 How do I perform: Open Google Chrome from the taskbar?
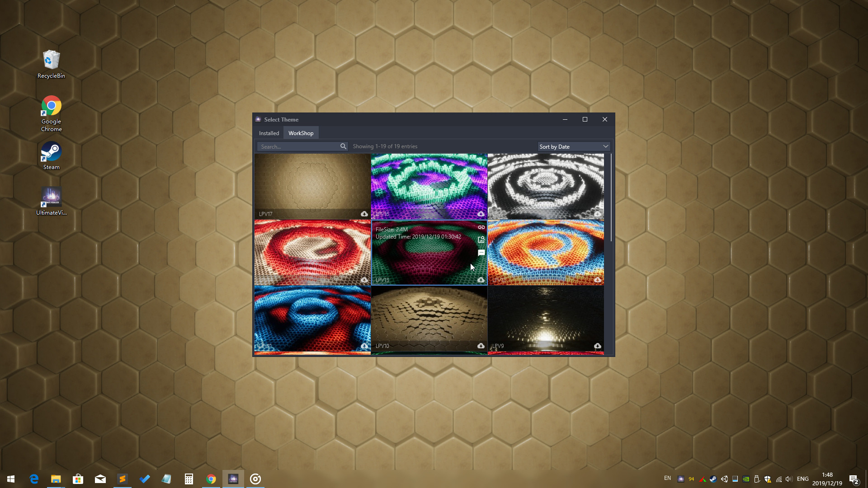[211, 479]
